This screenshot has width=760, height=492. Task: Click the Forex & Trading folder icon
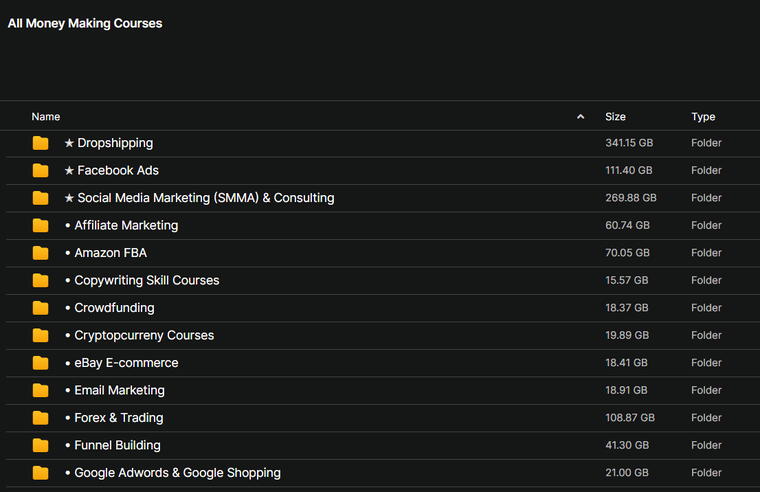click(40, 418)
